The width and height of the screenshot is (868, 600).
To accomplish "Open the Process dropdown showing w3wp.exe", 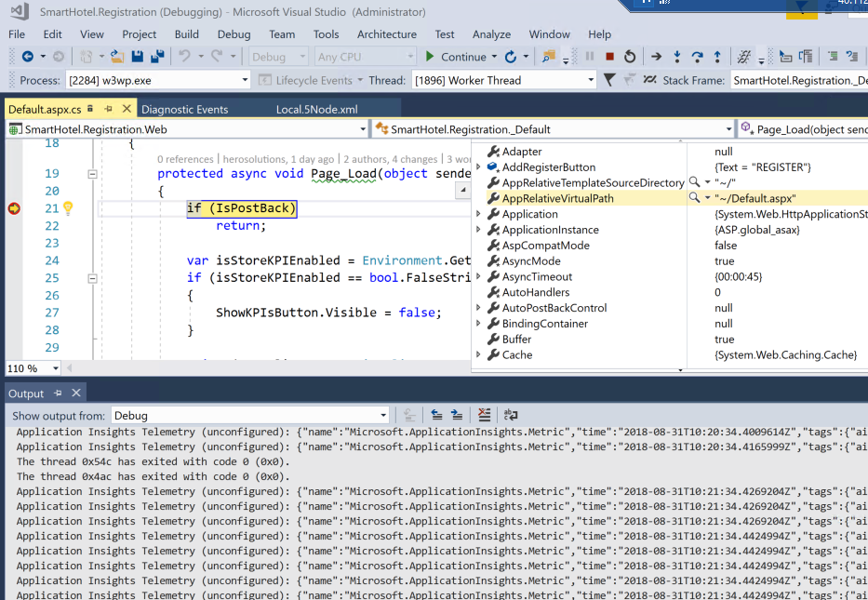I will tap(158, 80).
